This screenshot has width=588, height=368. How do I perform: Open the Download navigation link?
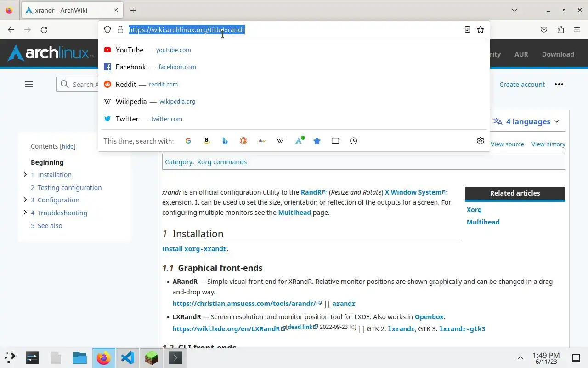tap(558, 54)
